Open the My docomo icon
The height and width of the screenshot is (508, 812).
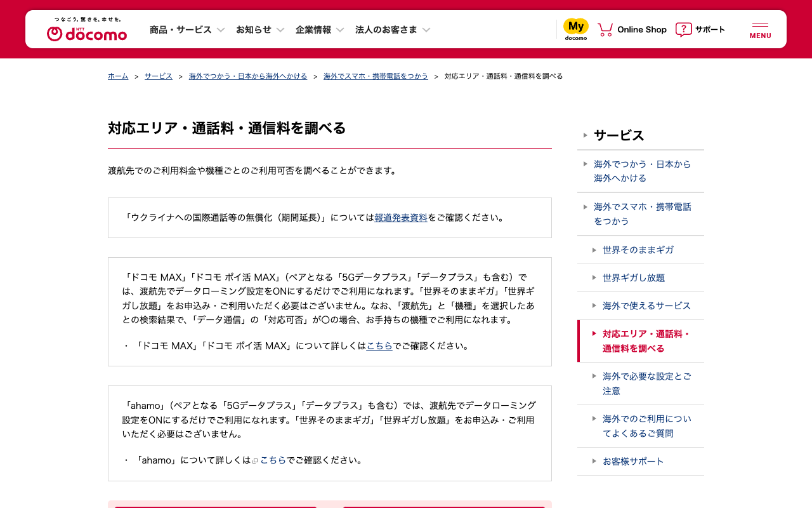[576, 29]
